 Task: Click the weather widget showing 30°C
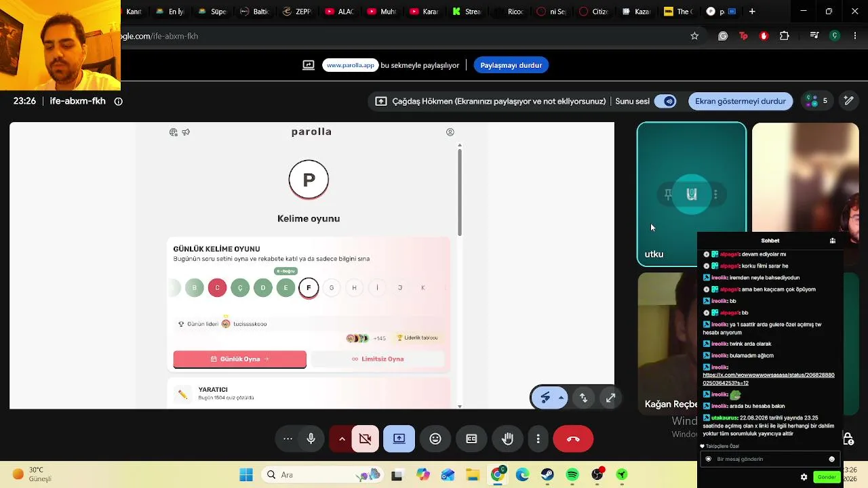tap(32, 474)
